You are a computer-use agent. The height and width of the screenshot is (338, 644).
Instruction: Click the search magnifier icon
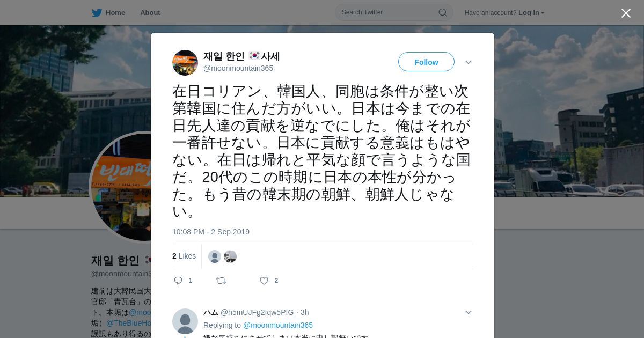coord(443,12)
